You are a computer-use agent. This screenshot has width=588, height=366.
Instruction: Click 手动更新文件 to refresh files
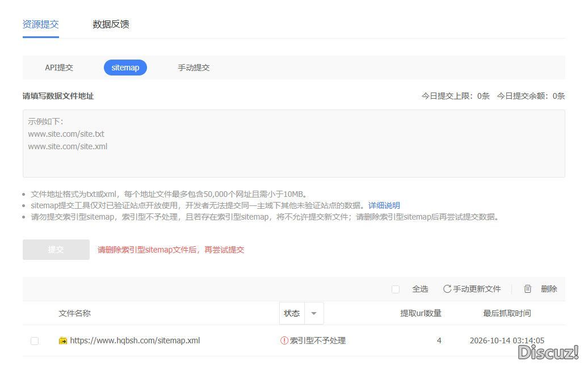click(x=477, y=289)
